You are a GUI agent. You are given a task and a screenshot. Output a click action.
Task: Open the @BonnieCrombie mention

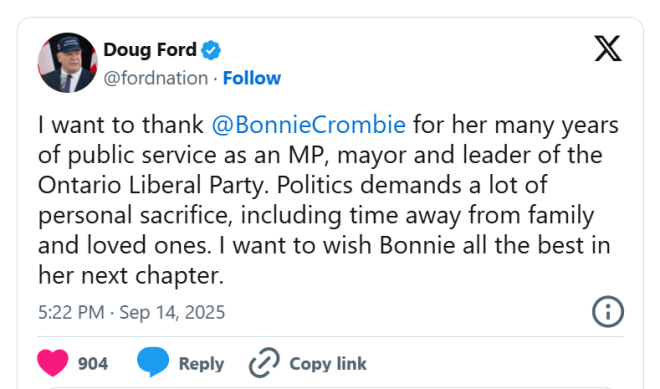(309, 125)
